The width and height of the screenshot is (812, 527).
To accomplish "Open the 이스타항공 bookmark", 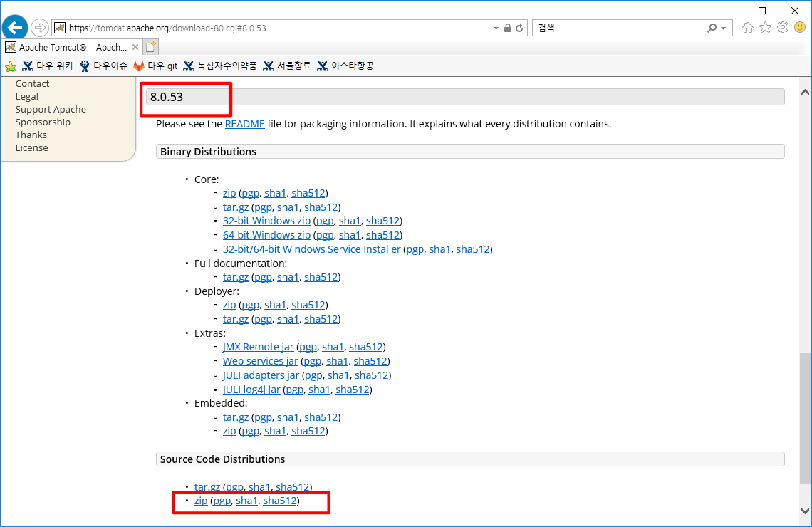I will (345, 66).
